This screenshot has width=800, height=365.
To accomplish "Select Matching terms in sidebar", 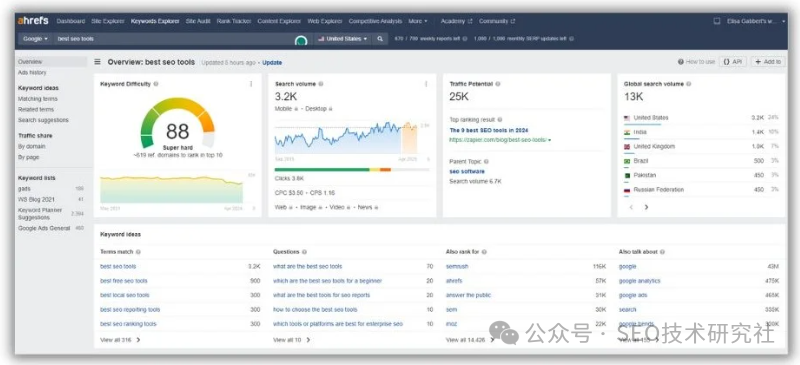I will tap(38, 99).
